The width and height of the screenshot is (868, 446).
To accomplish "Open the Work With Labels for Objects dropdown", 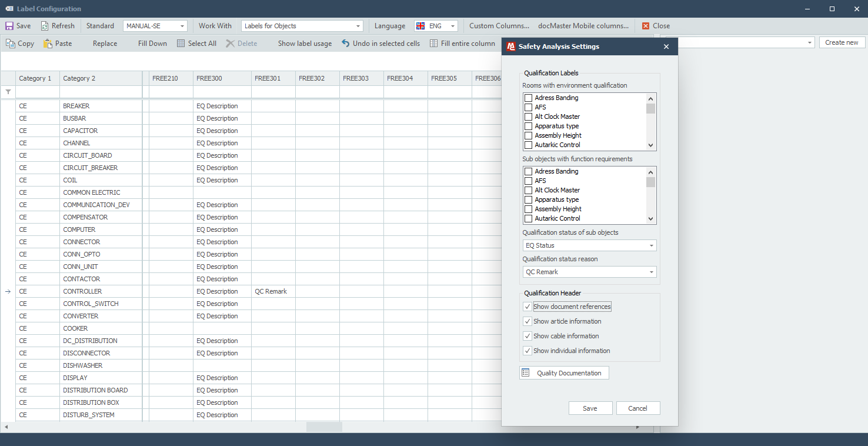I will pyautogui.click(x=358, y=26).
